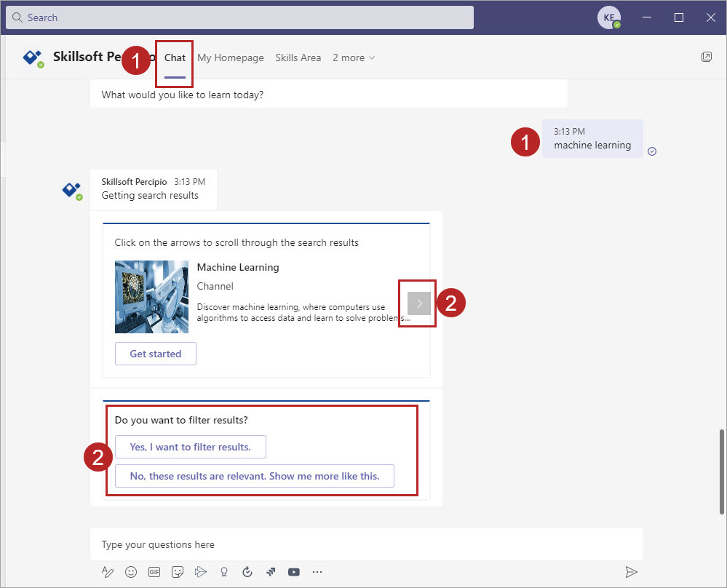Viewport: 727px width, 588px height.
Task: Open the Machine Learning channel thumbnail
Action: coord(151,297)
